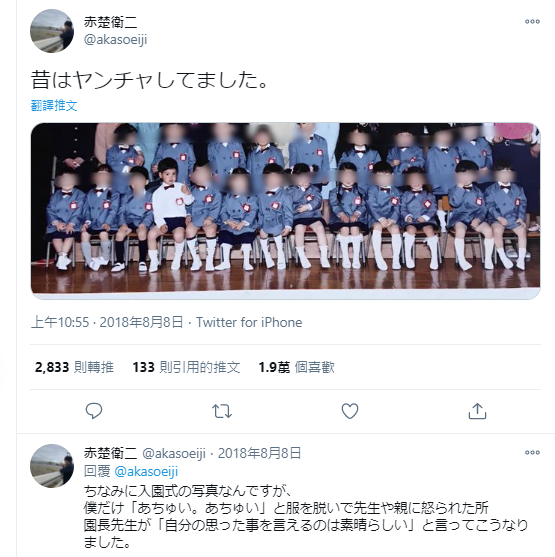Click the top @akasoeiji handle under the name
Viewport: 555px width, 557px height.
click(115, 40)
